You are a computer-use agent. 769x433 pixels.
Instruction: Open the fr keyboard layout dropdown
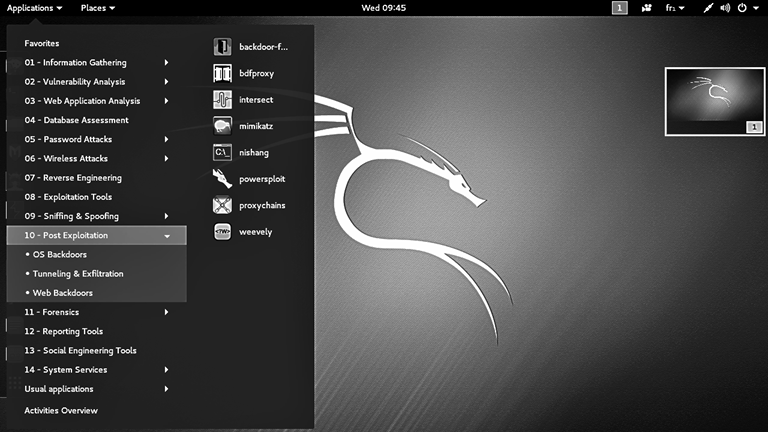(674, 8)
